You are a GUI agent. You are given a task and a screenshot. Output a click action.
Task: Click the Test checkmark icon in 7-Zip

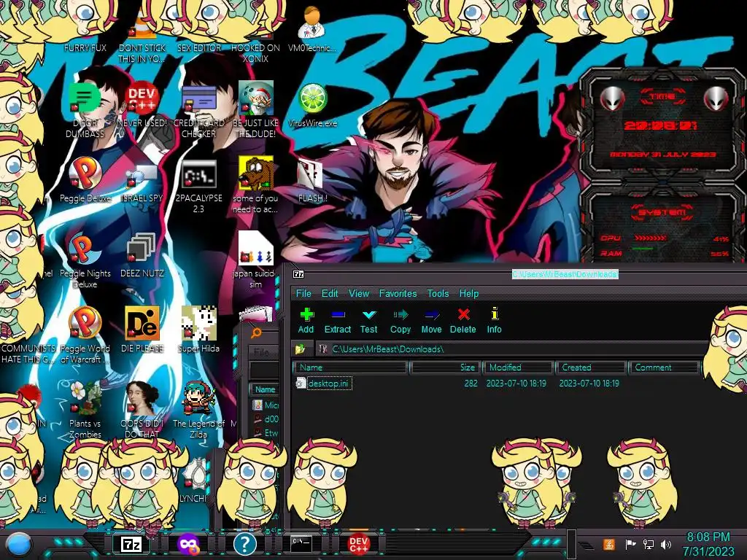368,315
